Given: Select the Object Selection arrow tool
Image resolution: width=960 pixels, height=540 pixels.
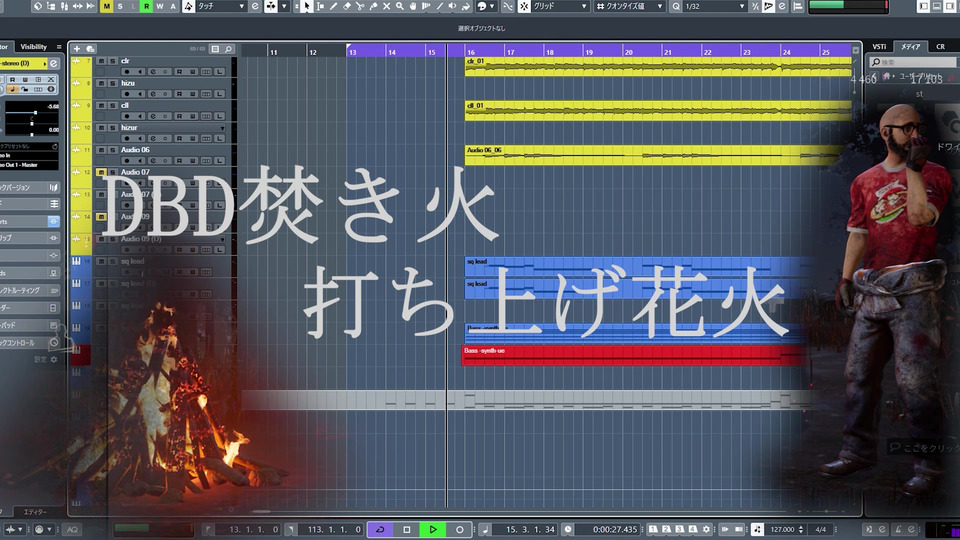Looking at the screenshot, I should [306, 6].
